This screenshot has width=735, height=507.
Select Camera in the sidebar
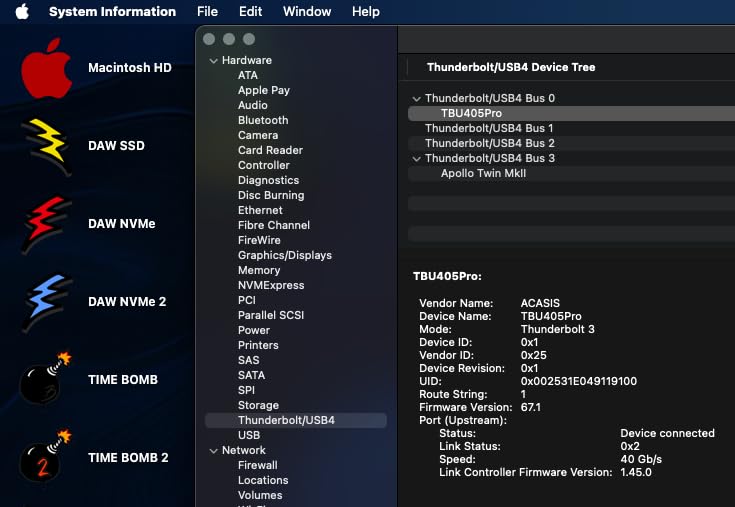click(x=258, y=135)
